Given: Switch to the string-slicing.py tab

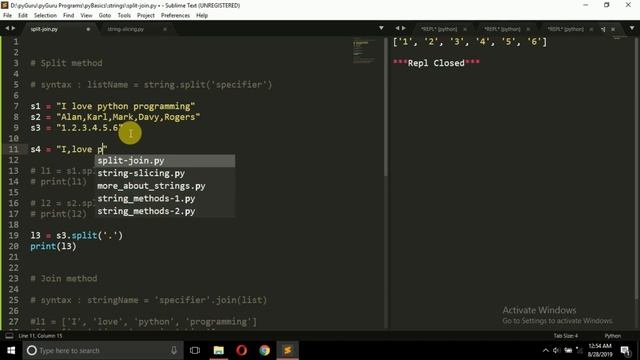Looking at the screenshot, I should pyautogui.click(x=126, y=29).
